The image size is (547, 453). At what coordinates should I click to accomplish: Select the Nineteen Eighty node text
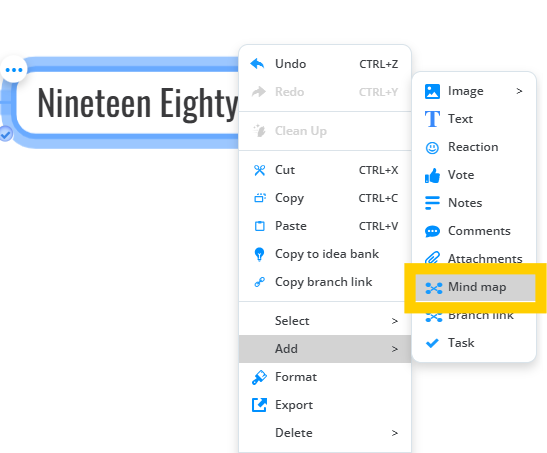coord(138,104)
